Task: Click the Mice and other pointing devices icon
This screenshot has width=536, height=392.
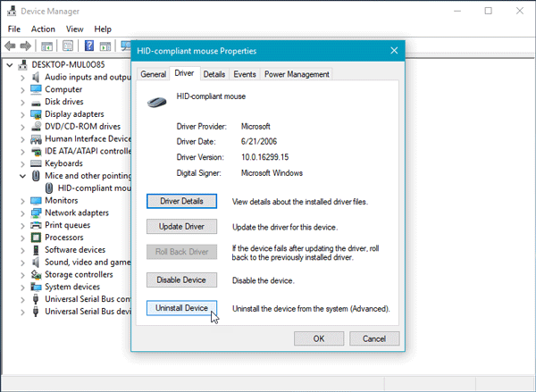Action: pyautogui.click(x=36, y=176)
